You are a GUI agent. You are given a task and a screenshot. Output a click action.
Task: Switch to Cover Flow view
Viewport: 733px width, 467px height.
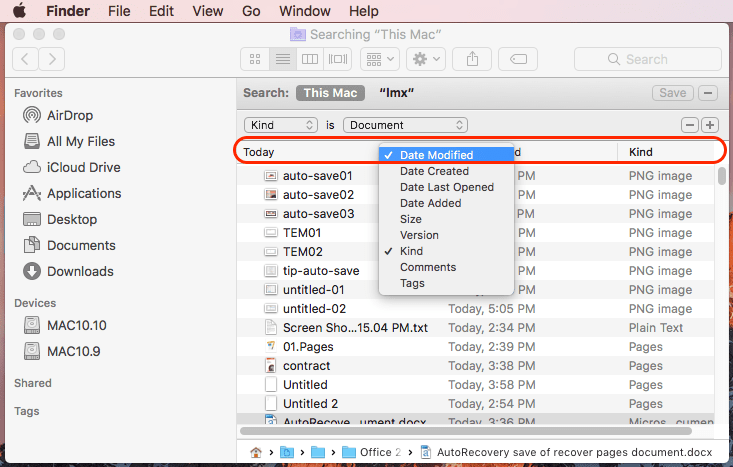338,59
